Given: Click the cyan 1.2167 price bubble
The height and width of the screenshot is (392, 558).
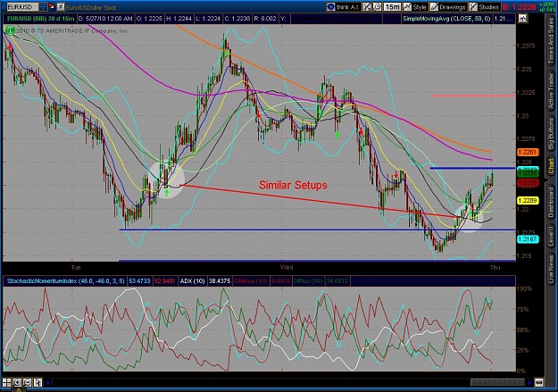Looking at the screenshot, I should [528, 239].
